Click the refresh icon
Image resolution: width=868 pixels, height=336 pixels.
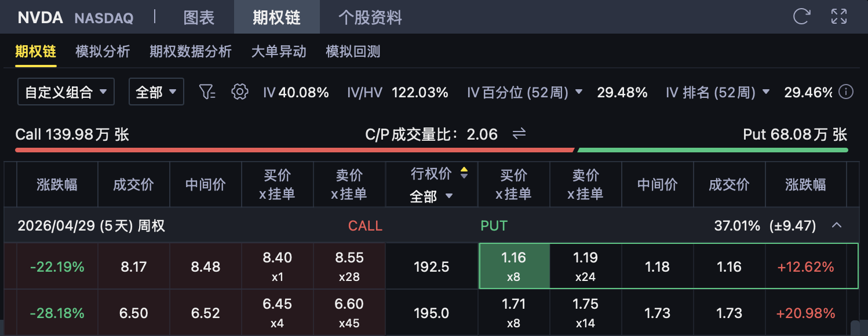801,16
